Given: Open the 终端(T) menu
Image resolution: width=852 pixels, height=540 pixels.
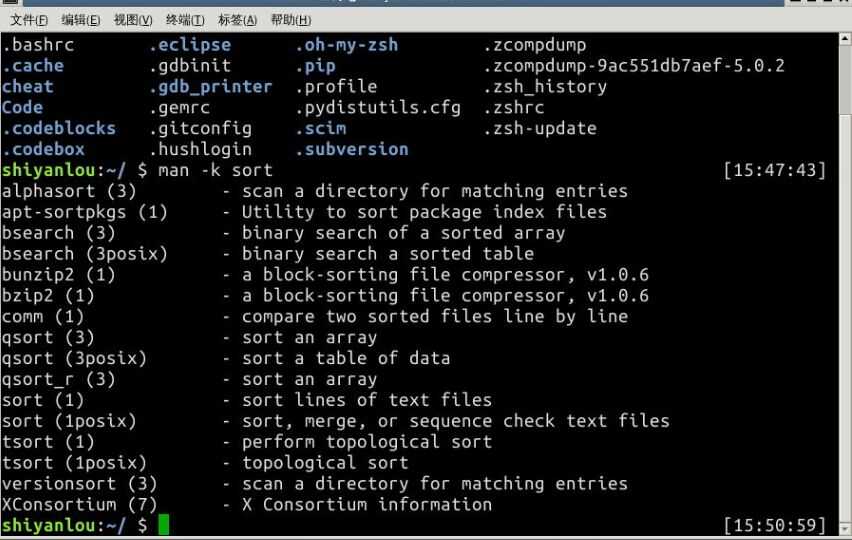Looking at the screenshot, I should pos(185,20).
